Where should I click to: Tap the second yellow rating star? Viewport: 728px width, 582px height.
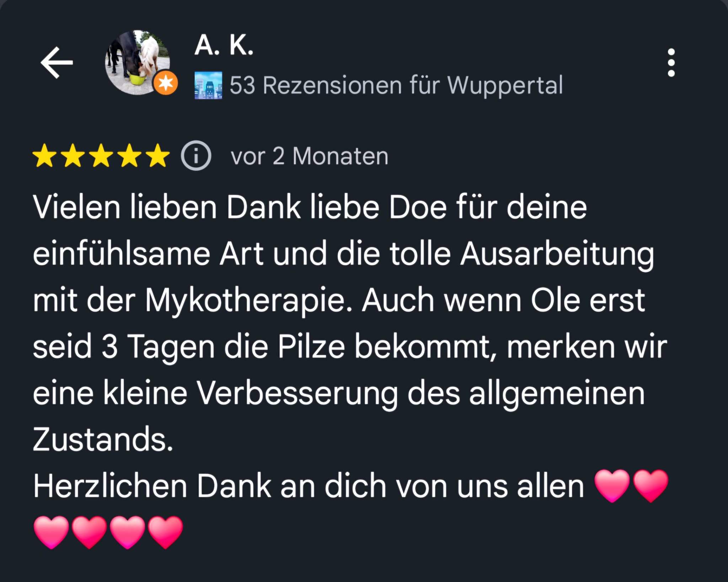click(73, 156)
